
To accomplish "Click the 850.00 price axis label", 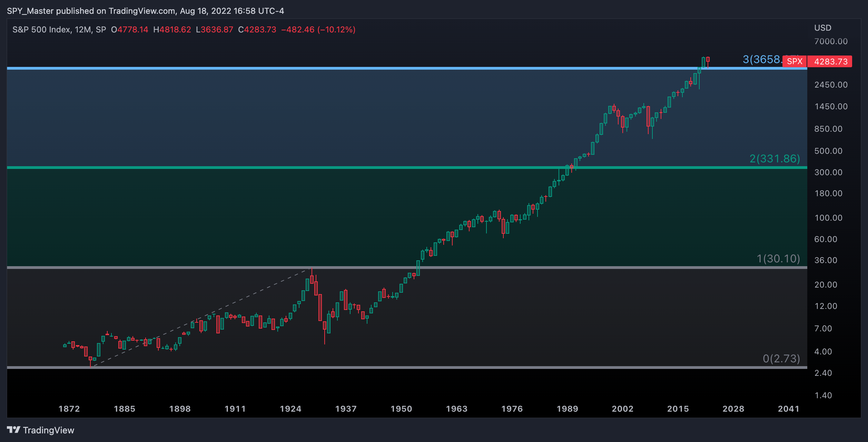I will coord(828,129).
